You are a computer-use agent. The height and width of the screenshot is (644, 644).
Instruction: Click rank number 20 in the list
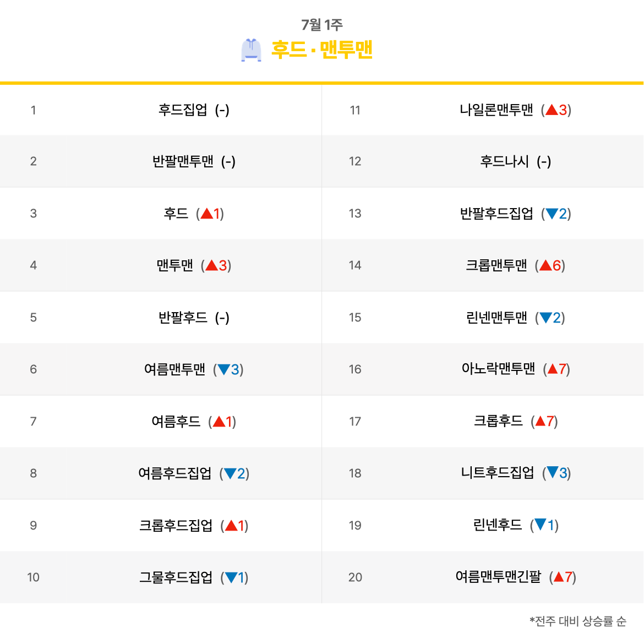click(x=355, y=577)
